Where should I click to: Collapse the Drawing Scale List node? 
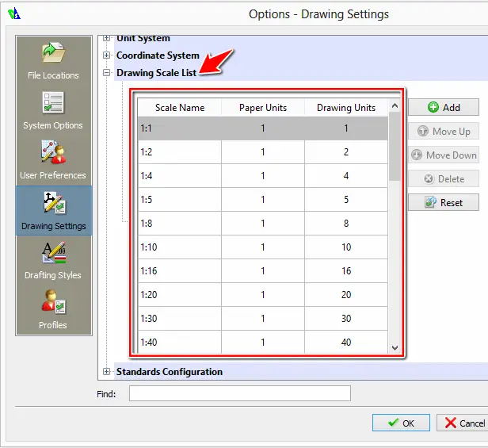click(106, 73)
